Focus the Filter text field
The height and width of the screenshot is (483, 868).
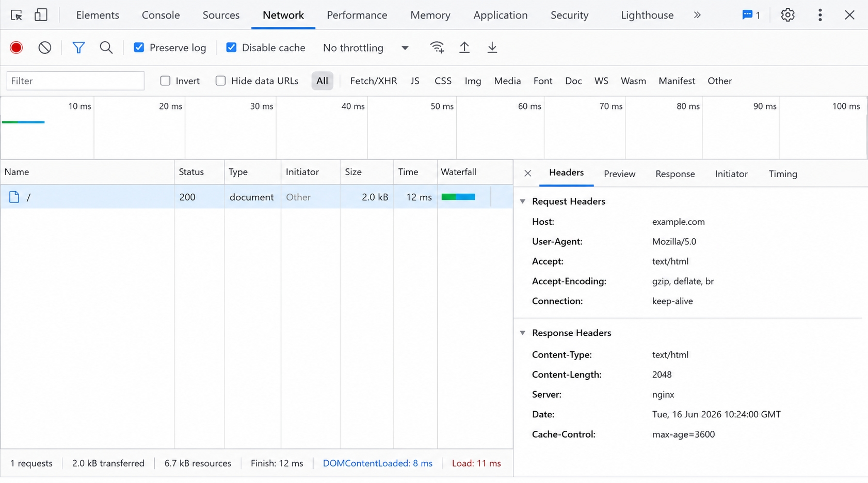[75, 81]
